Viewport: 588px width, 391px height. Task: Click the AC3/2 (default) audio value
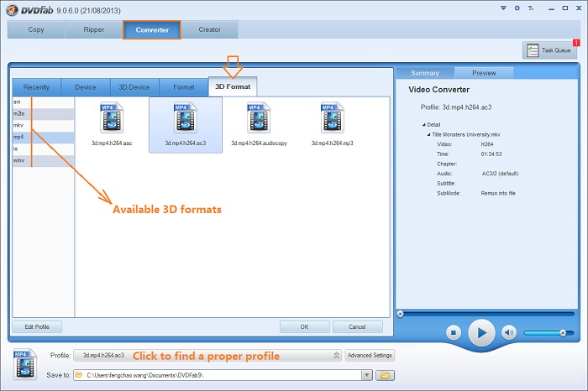click(500, 174)
